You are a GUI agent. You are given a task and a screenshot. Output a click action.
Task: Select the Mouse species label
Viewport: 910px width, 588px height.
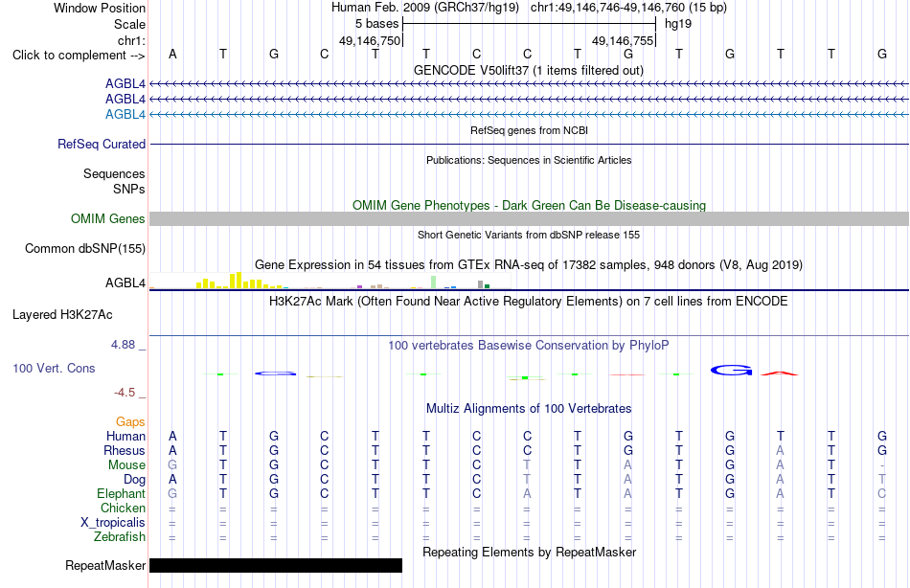click(x=127, y=465)
